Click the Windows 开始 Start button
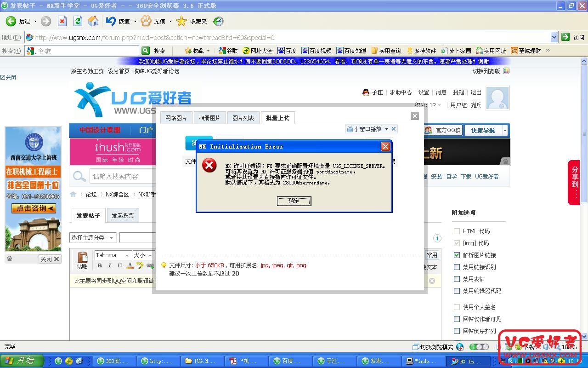 pyautogui.click(x=22, y=361)
